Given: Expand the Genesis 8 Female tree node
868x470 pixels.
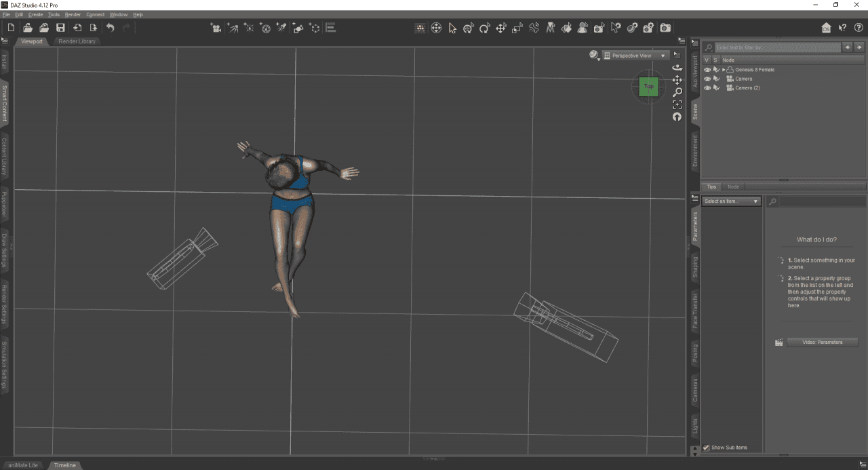Looking at the screenshot, I should [x=724, y=70].
